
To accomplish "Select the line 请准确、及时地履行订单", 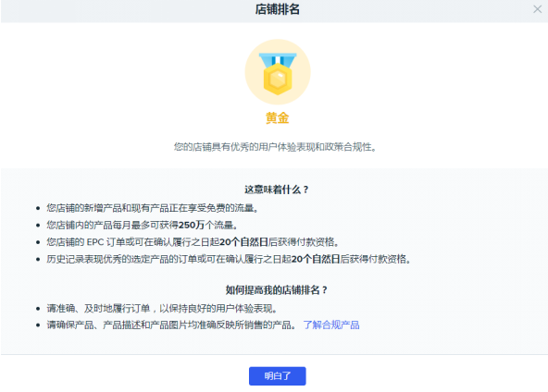I will (163, 309).
